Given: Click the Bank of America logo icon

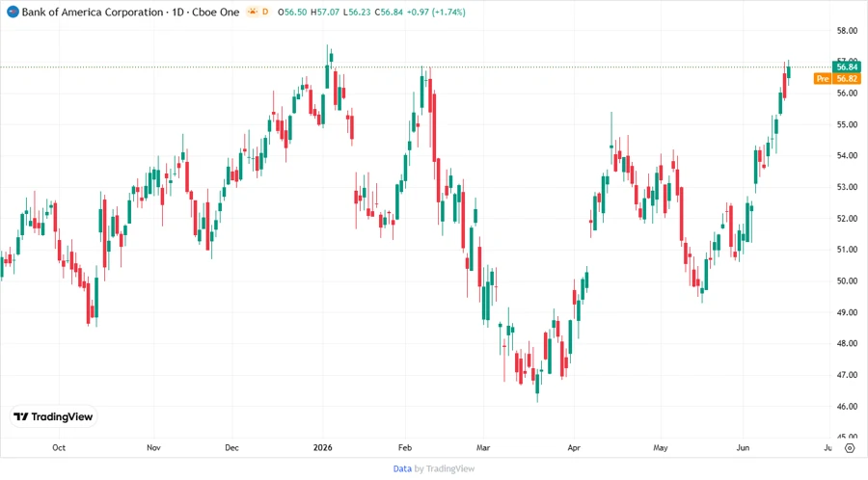Looking at the screenshot, I should tap(13, 12).
